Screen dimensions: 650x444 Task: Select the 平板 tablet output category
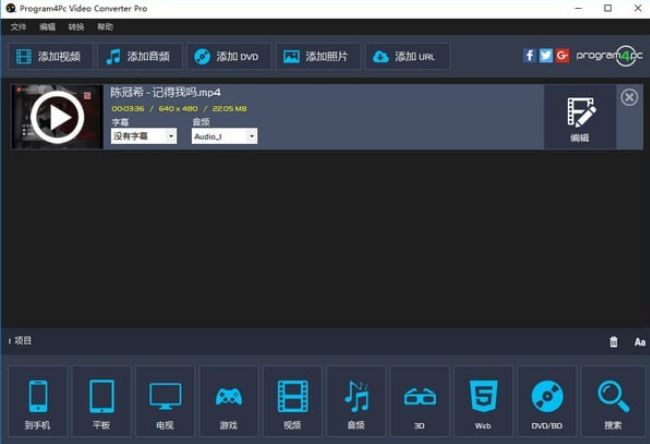click(x=102, y=401)
